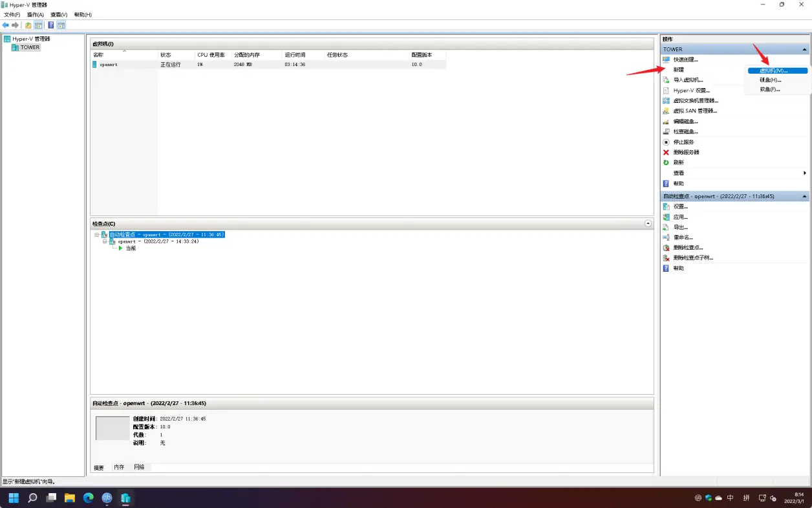Image resolution: width=812 pixels, height=508 pixels.
Task: Click 编辑磁盘 icon
Action: [667, 122]
